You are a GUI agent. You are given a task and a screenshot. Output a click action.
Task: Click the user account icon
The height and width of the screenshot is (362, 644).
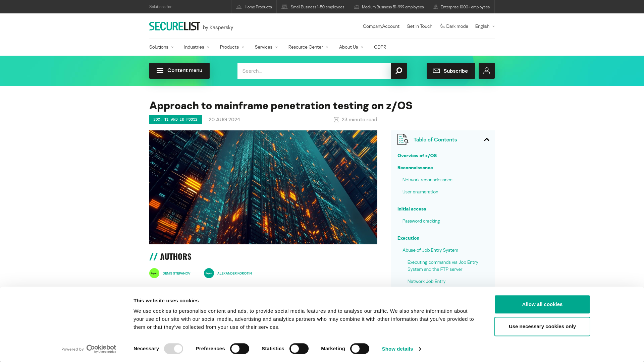(x=487, y=71)
